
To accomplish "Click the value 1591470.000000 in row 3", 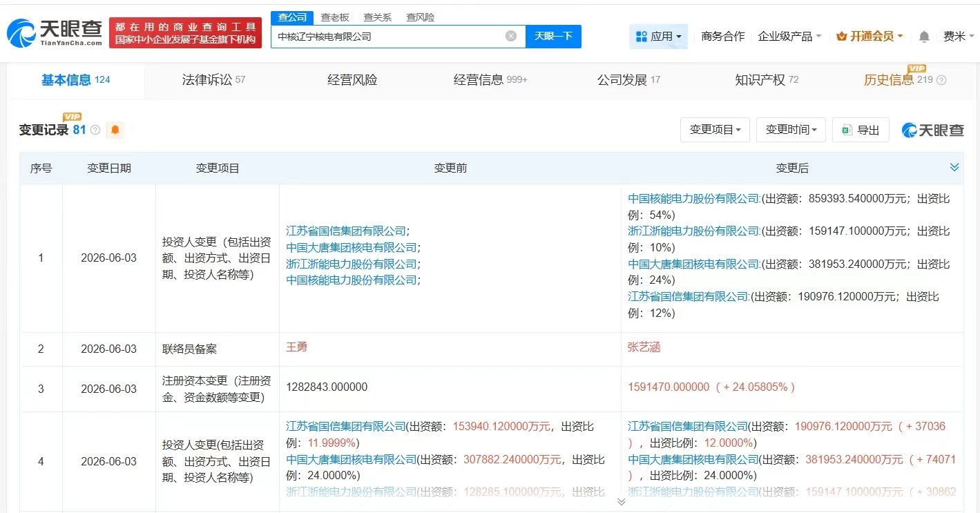I will pos(669,387).
